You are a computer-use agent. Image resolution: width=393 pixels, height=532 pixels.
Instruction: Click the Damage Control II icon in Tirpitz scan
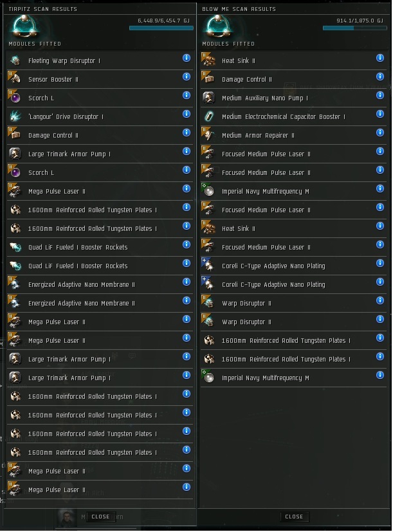[x=15, y=136]
